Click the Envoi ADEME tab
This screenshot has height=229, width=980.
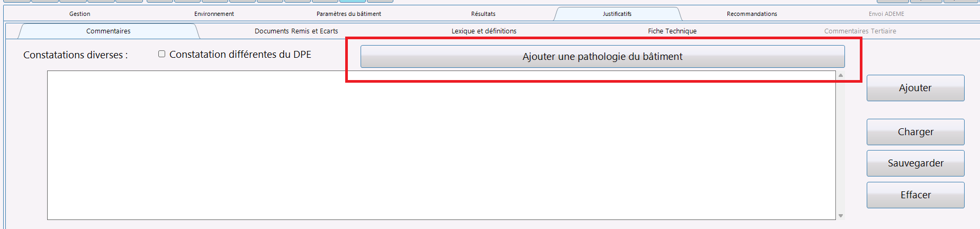(x=886, y=14)
